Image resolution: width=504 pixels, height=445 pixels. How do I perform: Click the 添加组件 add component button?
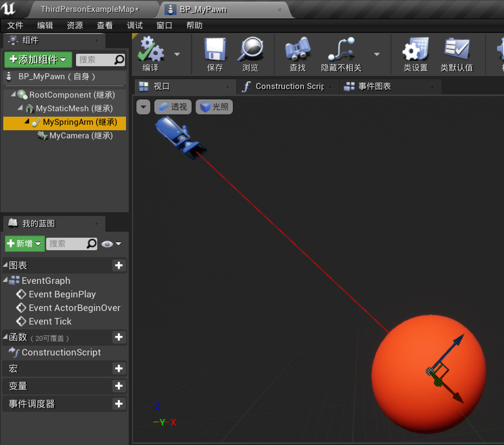point(38,59)
